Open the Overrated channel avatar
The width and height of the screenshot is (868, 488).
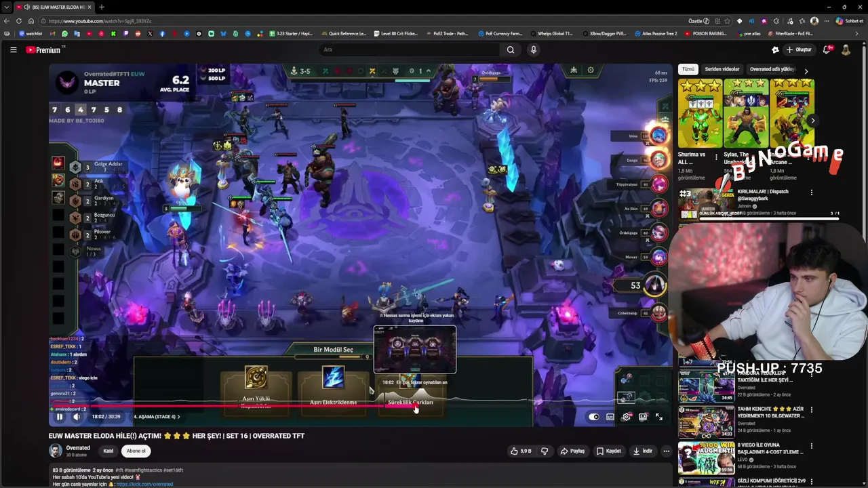pyautogui.click(x=55, y=451)
